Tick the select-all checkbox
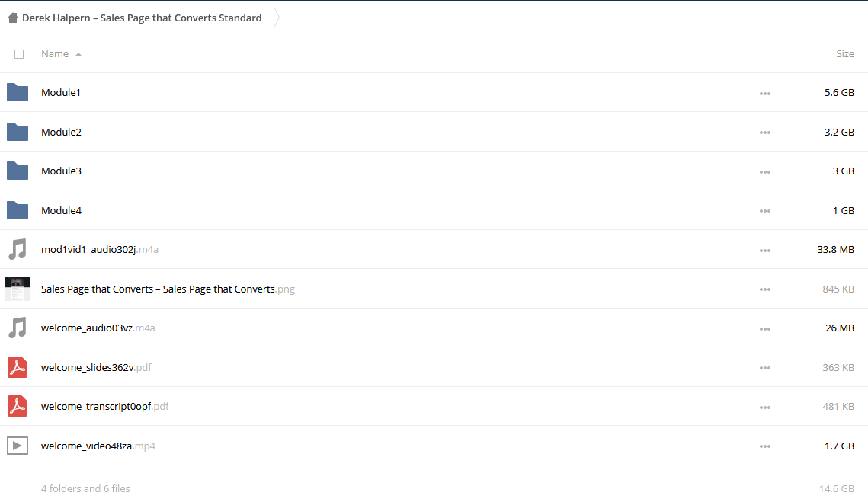Viewport: 868px width, 502px height. point(19,53)
